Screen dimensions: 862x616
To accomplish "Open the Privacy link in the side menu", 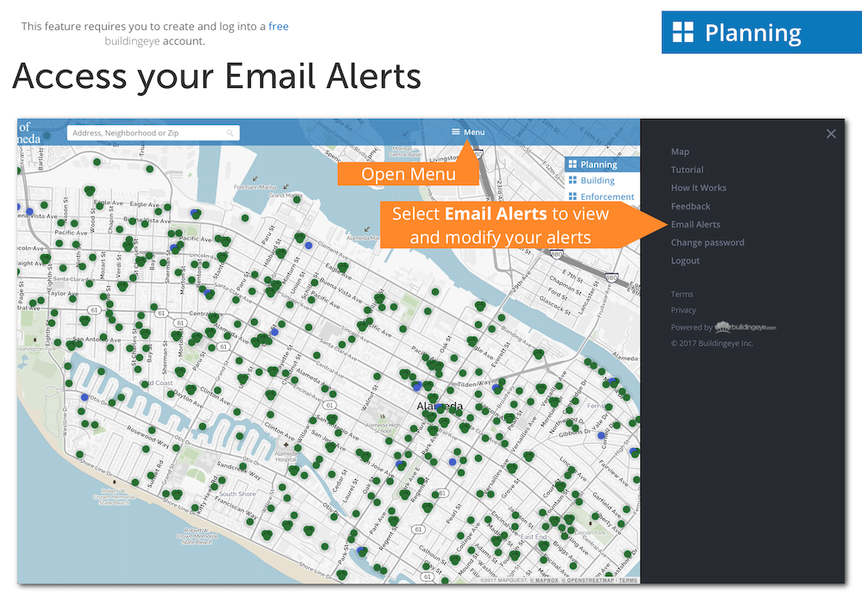I will point(683,310).
